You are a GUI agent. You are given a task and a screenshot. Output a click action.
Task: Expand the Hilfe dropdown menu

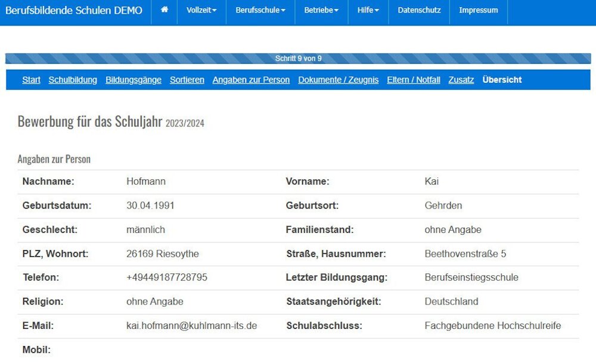click(x=368, y=10)
